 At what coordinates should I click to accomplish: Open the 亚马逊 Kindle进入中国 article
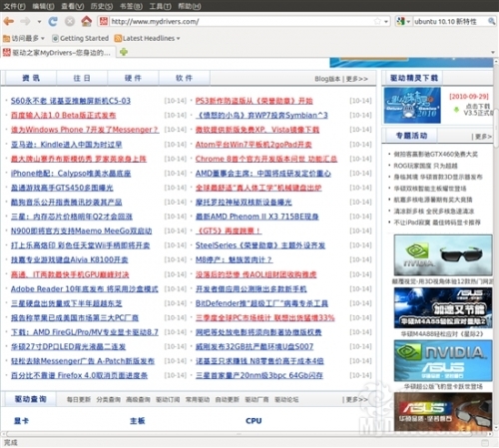66,145
